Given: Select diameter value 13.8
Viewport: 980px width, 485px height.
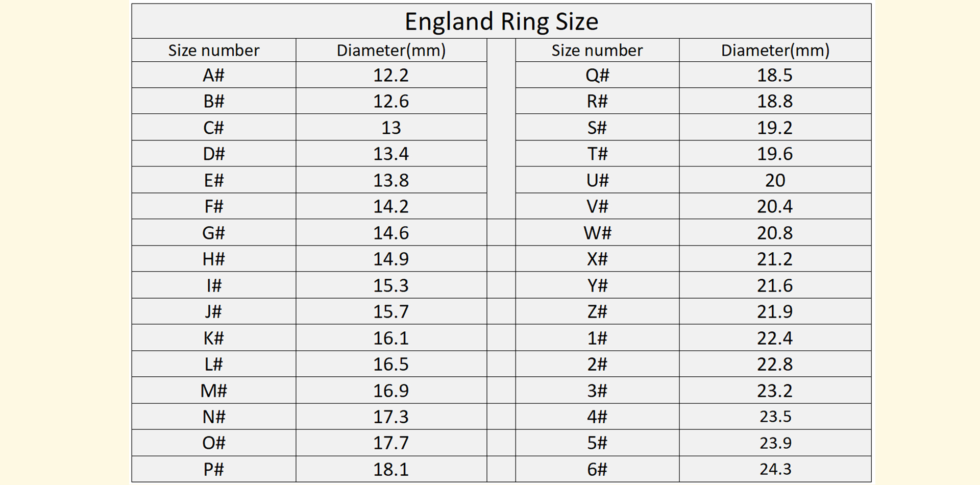Looking at the screenshot, I should click(391, 180).
